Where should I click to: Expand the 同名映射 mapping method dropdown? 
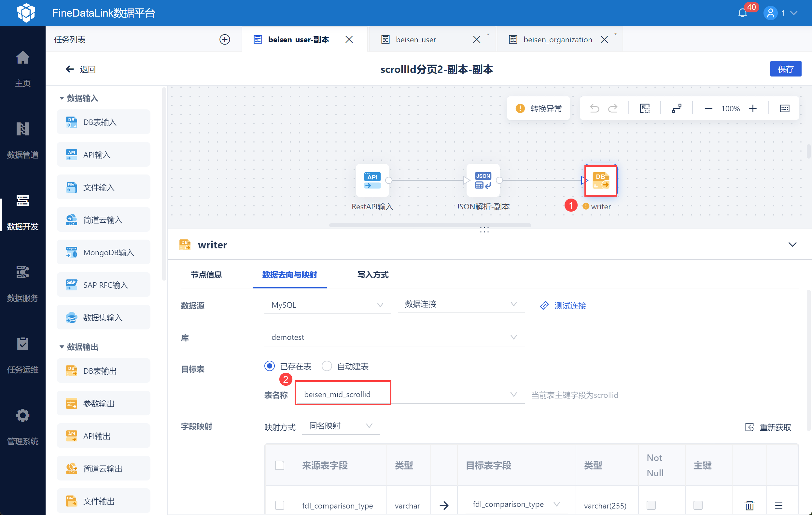click(341, 426)
